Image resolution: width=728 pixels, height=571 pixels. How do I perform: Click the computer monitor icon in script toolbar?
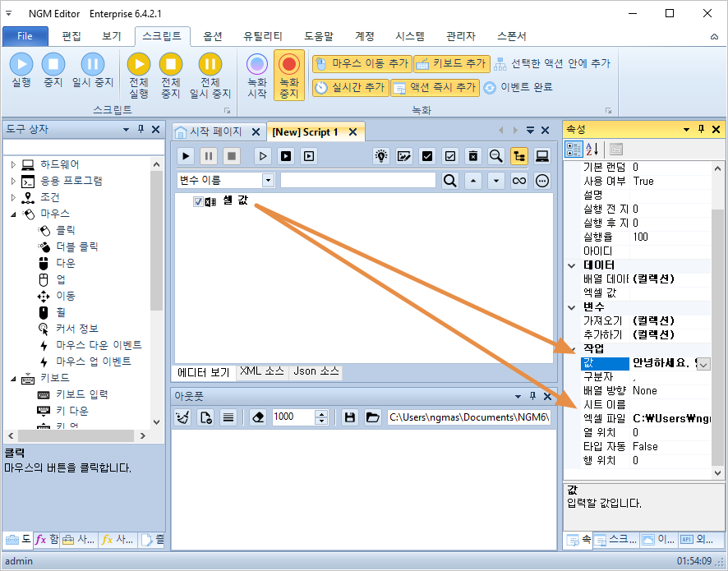click(541, 156)
